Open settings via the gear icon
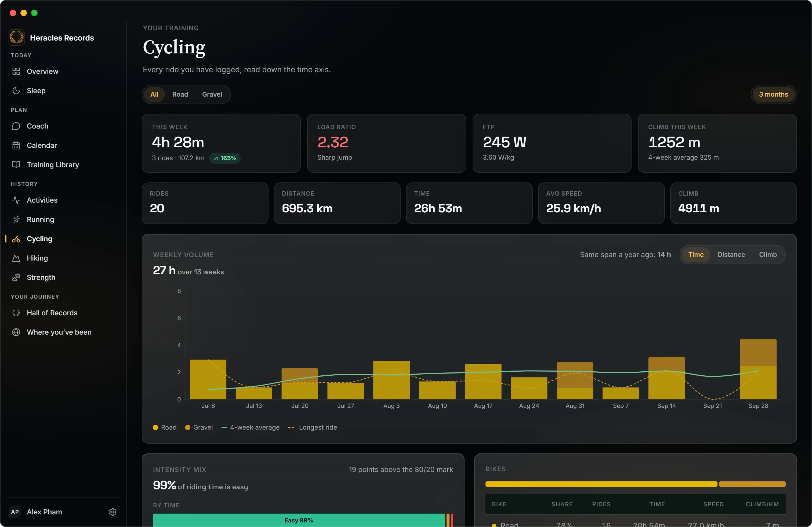 113,512
